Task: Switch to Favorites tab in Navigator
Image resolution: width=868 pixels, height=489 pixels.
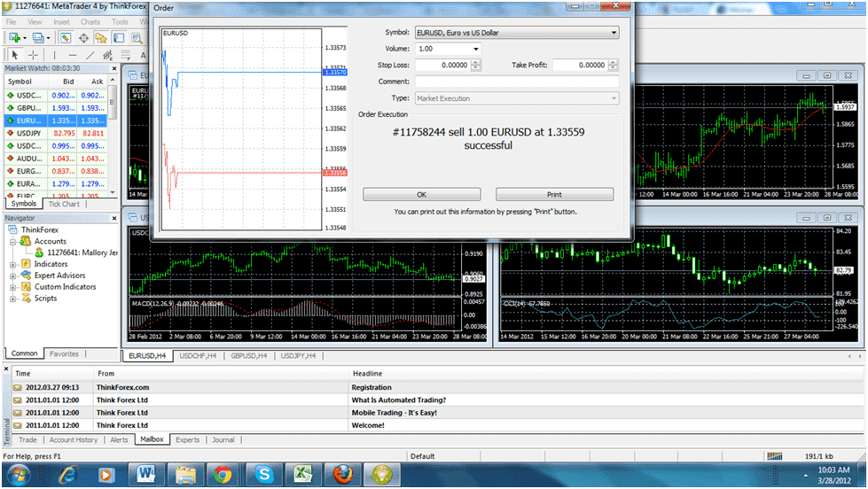Action: tap(64, 354)
